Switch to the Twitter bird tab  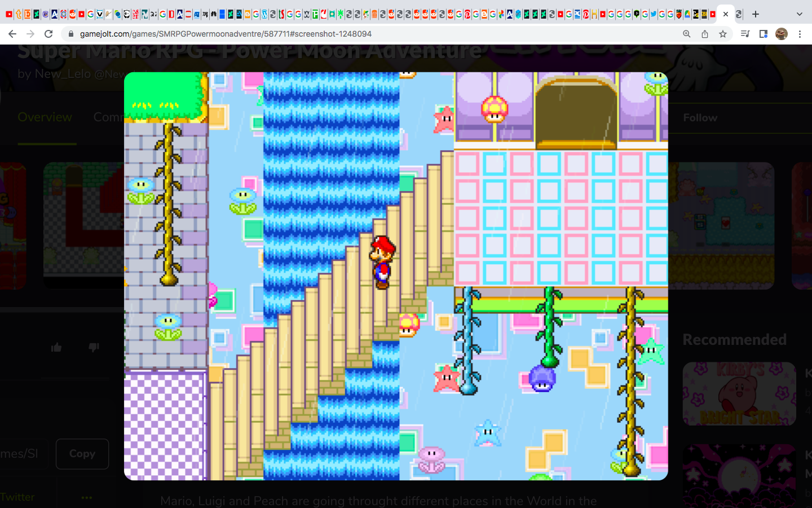(x=654, y=14)
